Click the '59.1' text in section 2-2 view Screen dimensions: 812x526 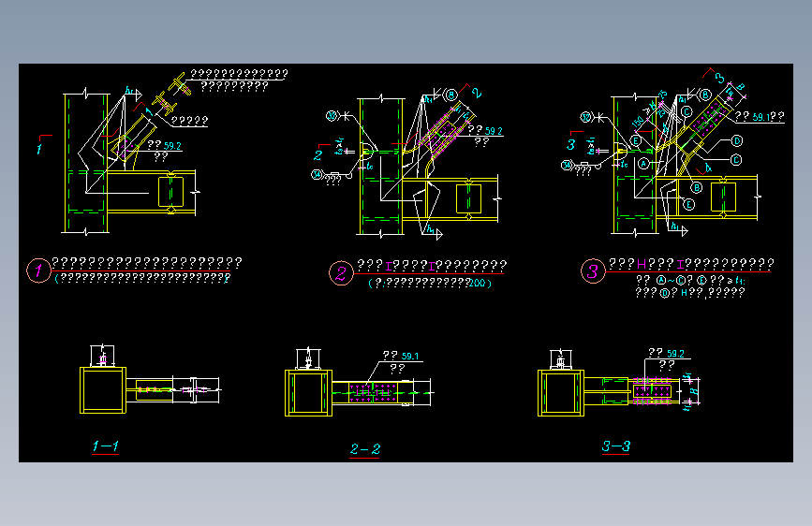(x=410, y=357)
